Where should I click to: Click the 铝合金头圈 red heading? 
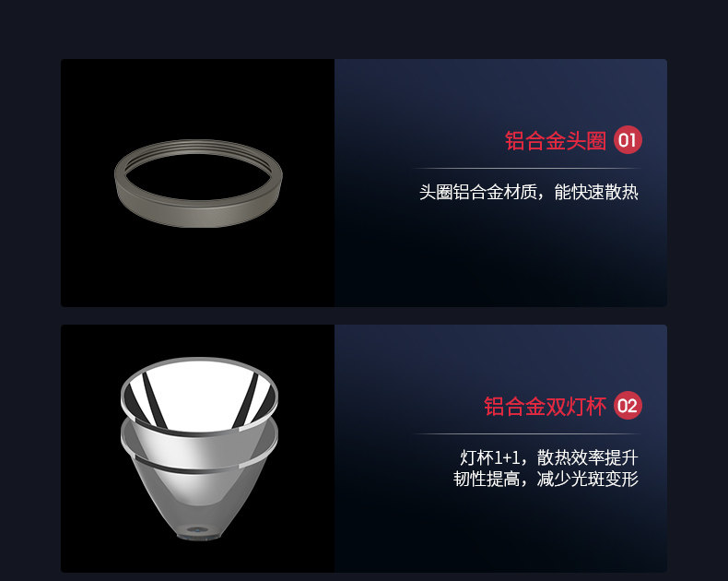point(556,140)
